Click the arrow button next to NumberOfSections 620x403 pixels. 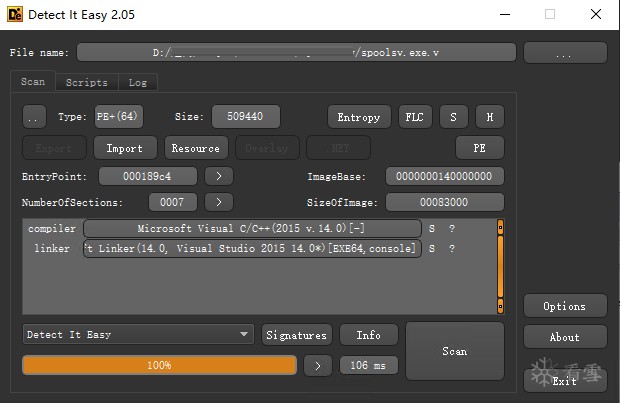pos(219,202)
